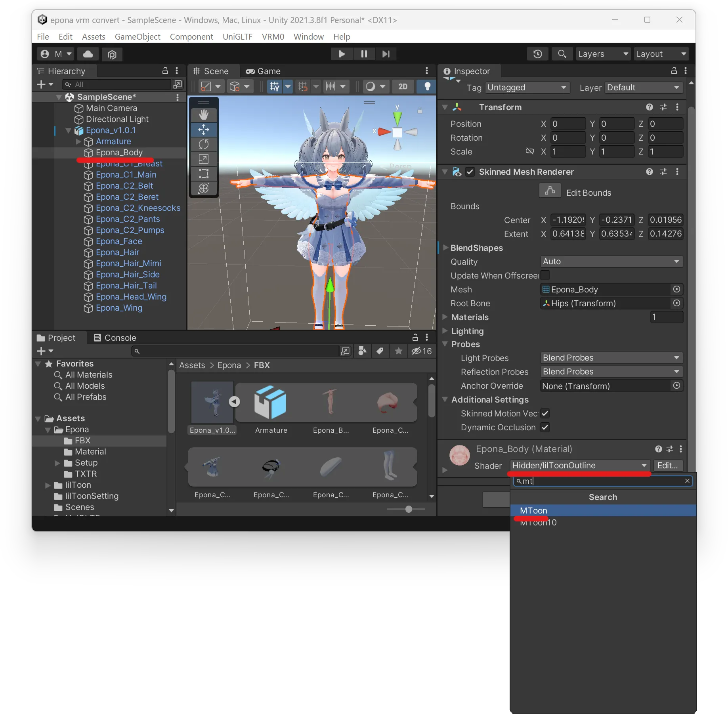Expand the Materials section
The height and width of the screenshot is (714, 728).
click(445, 317)
